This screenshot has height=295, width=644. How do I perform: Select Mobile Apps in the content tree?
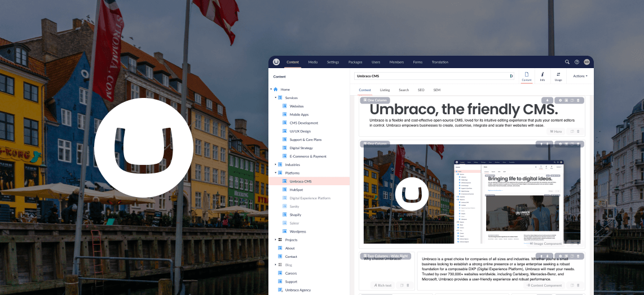[299, 114]
